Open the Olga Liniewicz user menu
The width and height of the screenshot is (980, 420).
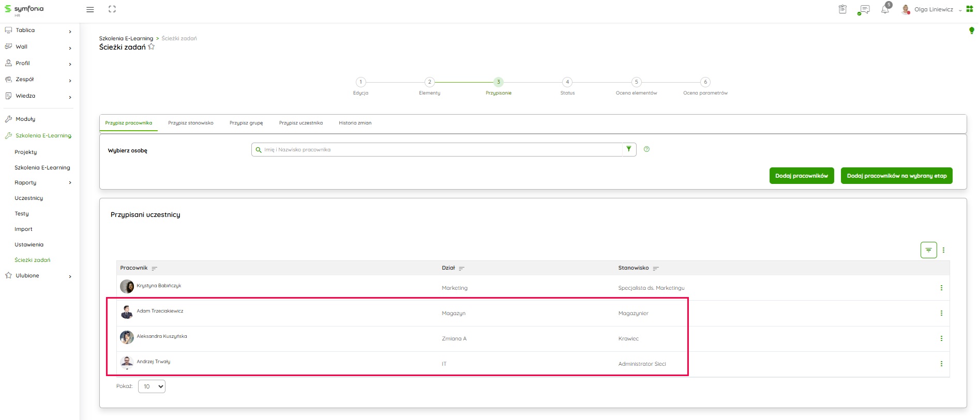point(933,9)
